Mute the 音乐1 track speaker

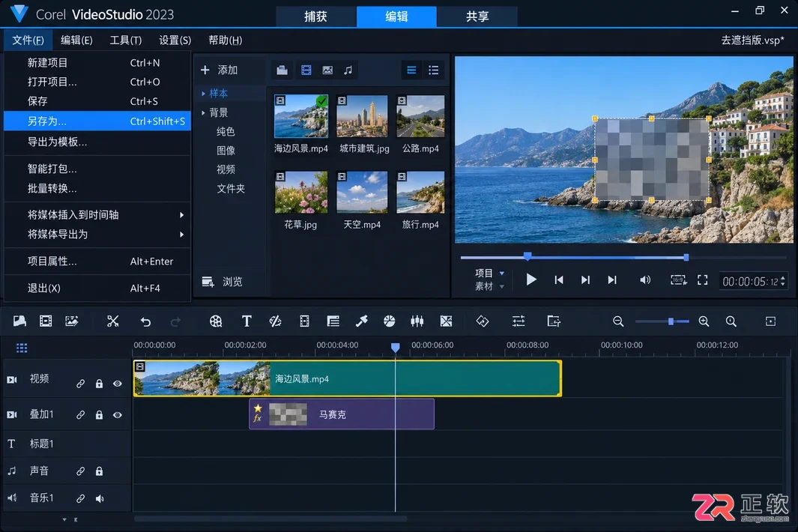[x=100, y=498]
